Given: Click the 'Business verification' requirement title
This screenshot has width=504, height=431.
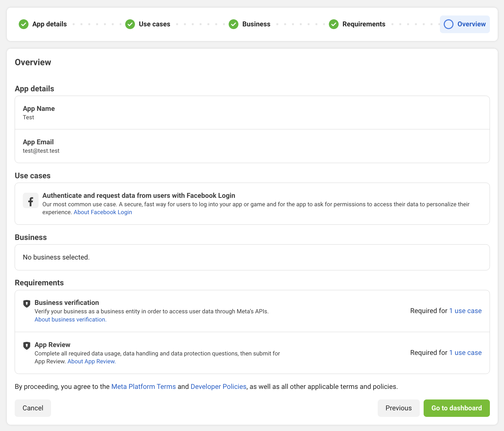Looking at the screenshot, I should click(x=67, y=303).
